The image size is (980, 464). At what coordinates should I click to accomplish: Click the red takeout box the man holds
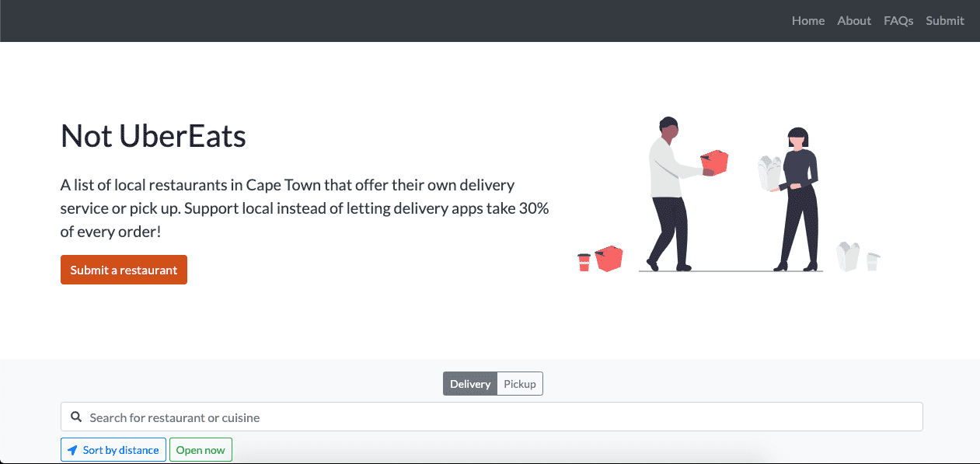pyautogui.click(x=714, y=161)
